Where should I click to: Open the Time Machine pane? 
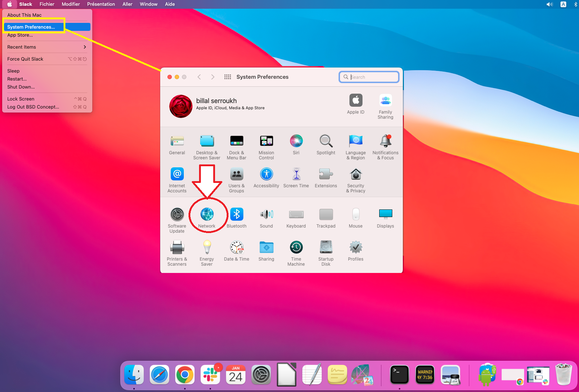click(x=296, y=248)
